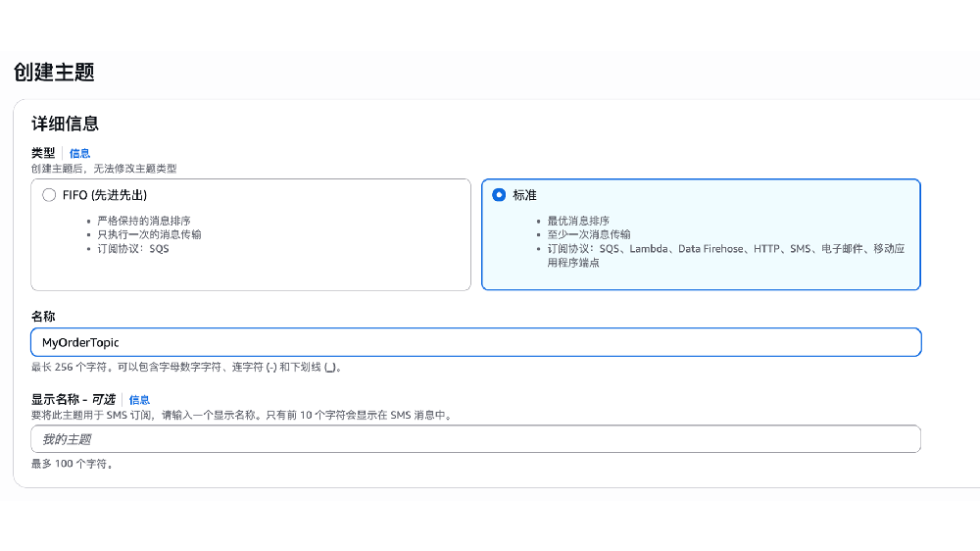Viewport: 980px width, 551px height.
Task: Click the 创建主题 page heading
Action: coord(54,72)
